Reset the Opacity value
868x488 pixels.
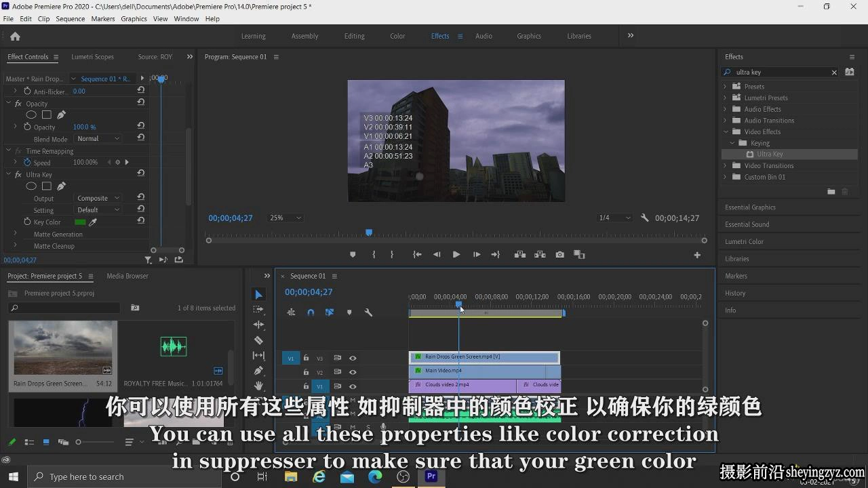click(140, 126)
